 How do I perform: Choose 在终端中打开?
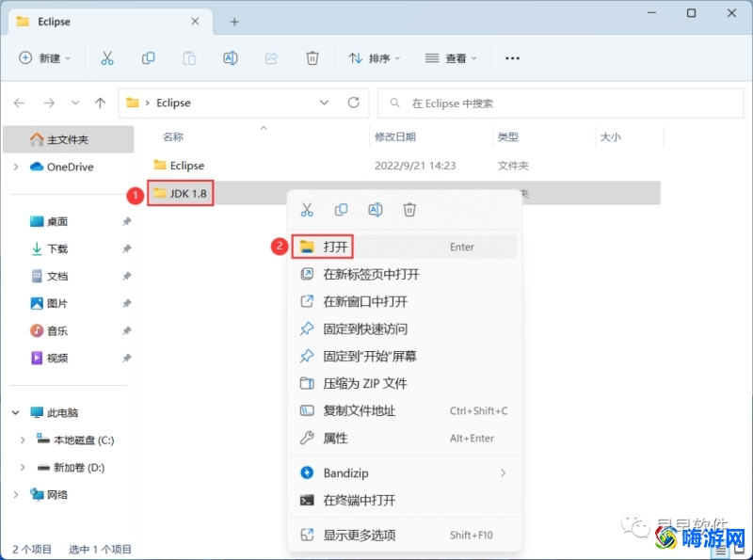pos(404,501)
